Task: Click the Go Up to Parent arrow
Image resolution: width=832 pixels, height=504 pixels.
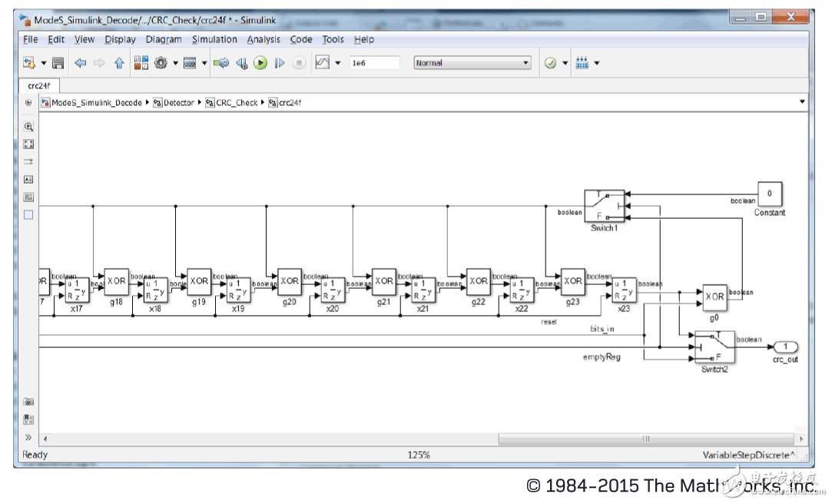Action: [119, 64]
